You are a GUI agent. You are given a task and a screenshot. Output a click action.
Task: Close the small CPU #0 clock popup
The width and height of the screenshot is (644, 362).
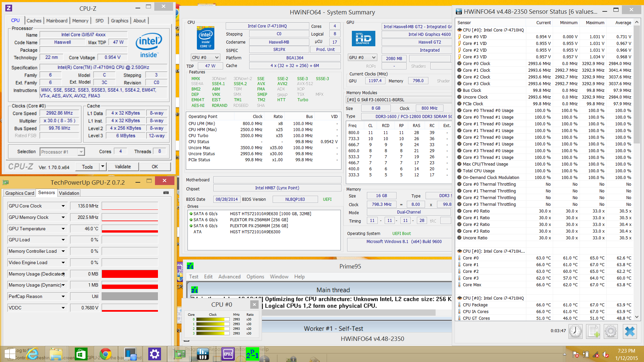click(x=254, y=304)
